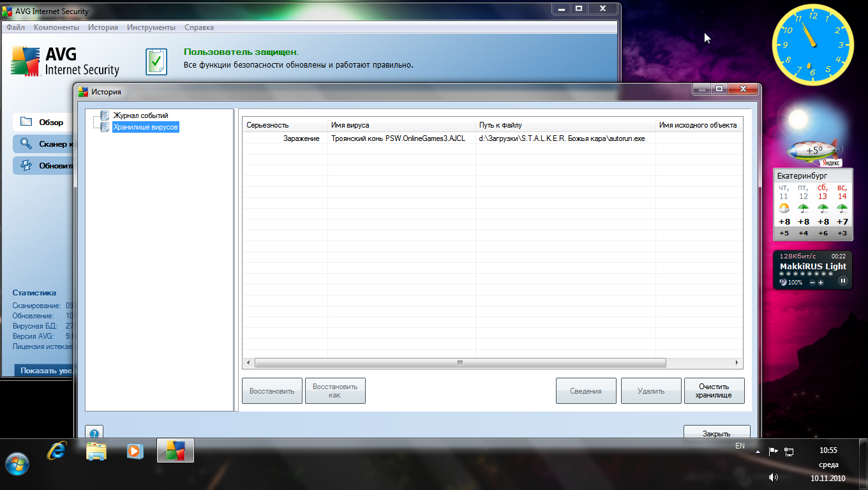The height and width of the screenshot is (490, 868).
Task: Increase radio gadget volume with plus
Action: [x=821, y=282]
